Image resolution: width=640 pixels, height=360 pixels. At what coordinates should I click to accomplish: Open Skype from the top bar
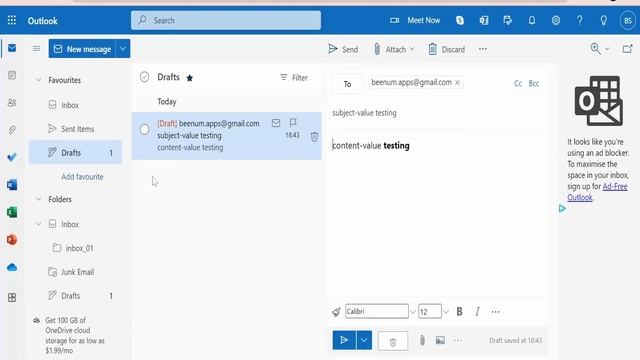[460, 20]
